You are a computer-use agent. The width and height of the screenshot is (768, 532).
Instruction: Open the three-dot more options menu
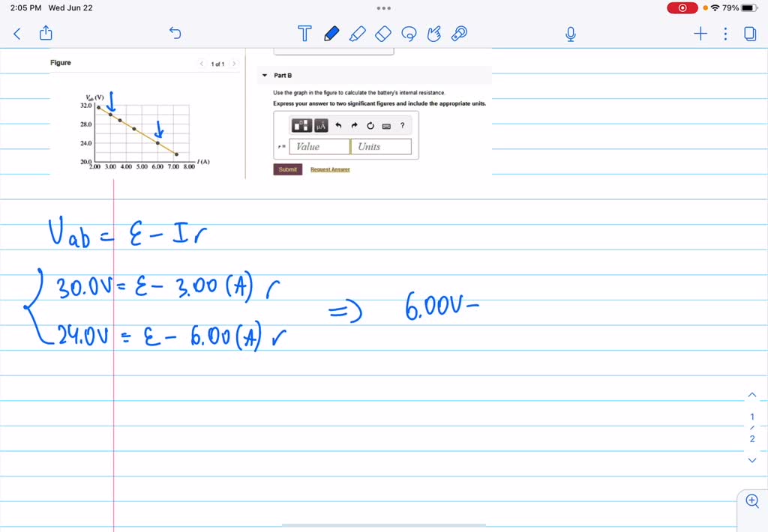(x=724, y=34)
